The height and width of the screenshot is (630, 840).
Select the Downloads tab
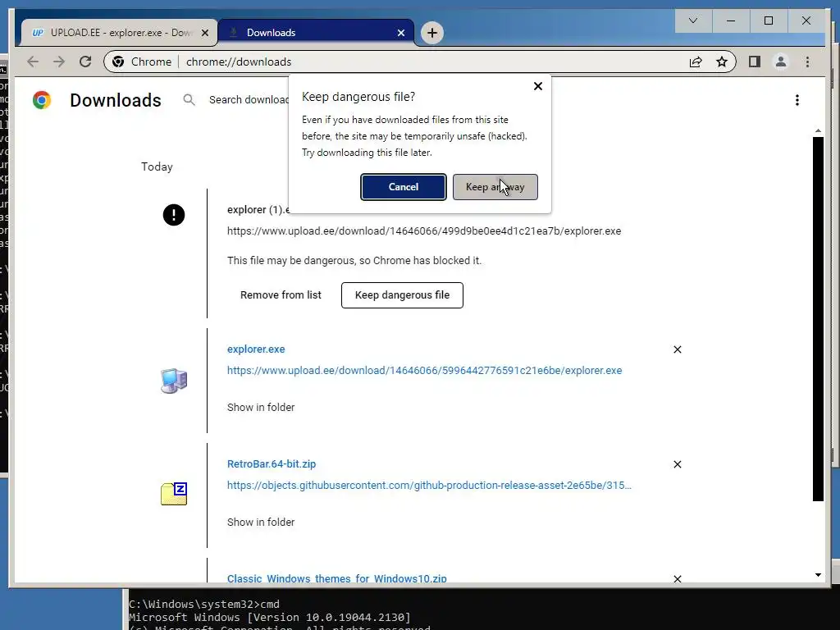coord(316,33)
